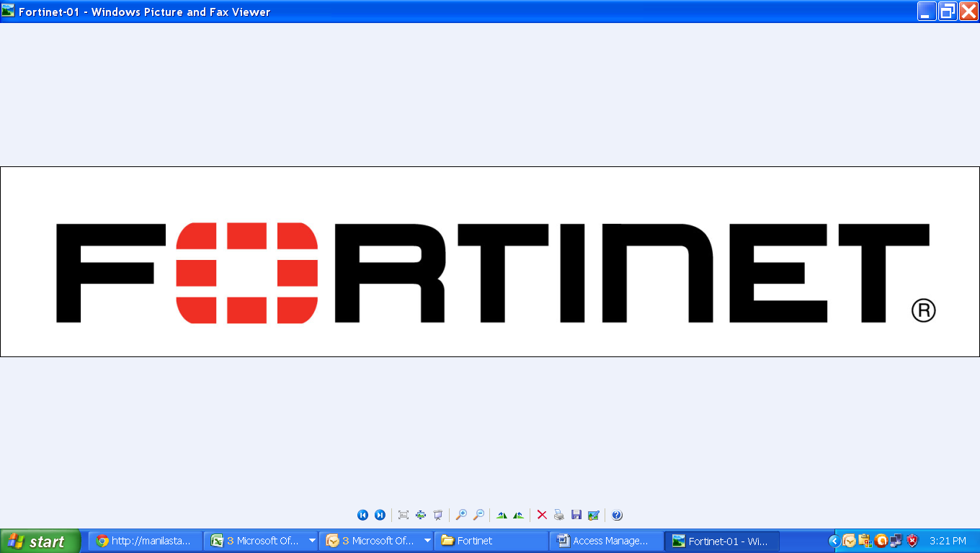Expand the Excel taskbar group arrow
980x553 pixels.
tap(312, 541)
